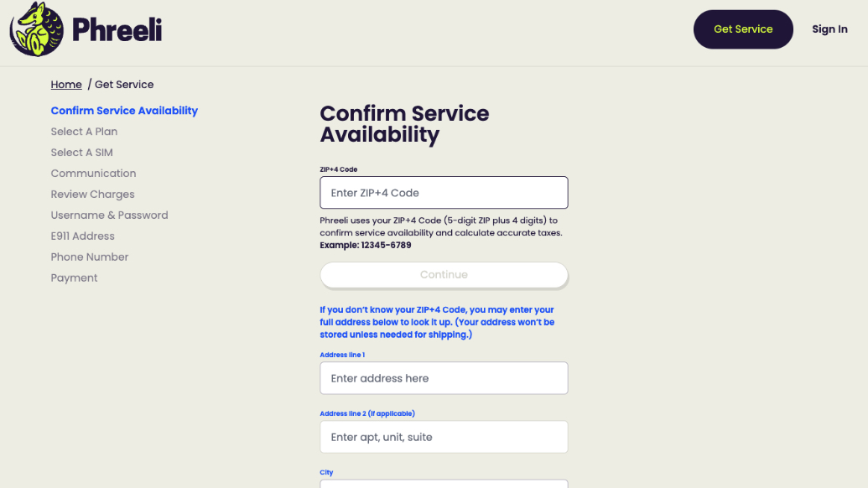Click the Get Service breadcrumb label
The width and height of the screenshot is (868, 488).
tap(124, 84)
